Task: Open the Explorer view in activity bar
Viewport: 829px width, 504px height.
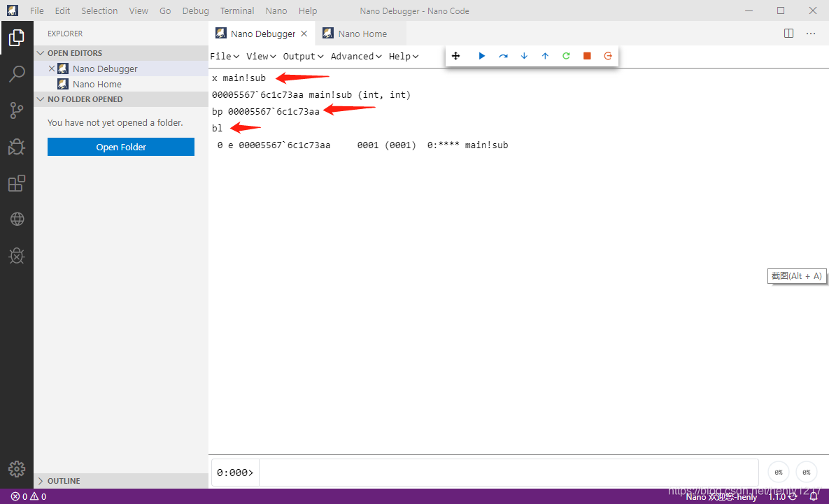Action: 16,38
